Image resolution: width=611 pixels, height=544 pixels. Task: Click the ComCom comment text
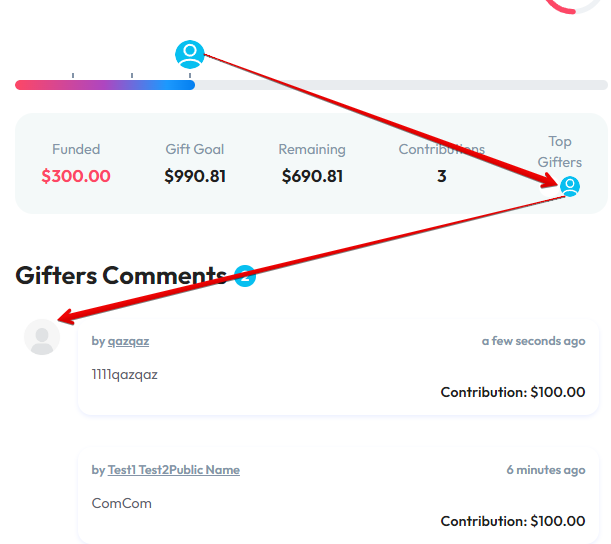pyautogui.click(x=122, y=503)
